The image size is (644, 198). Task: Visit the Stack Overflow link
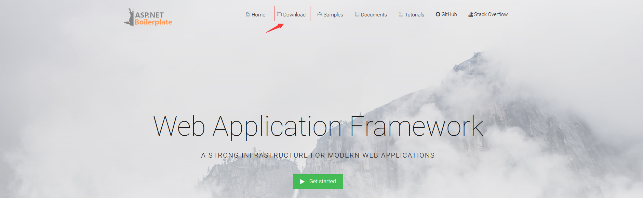tap(488, 14)
